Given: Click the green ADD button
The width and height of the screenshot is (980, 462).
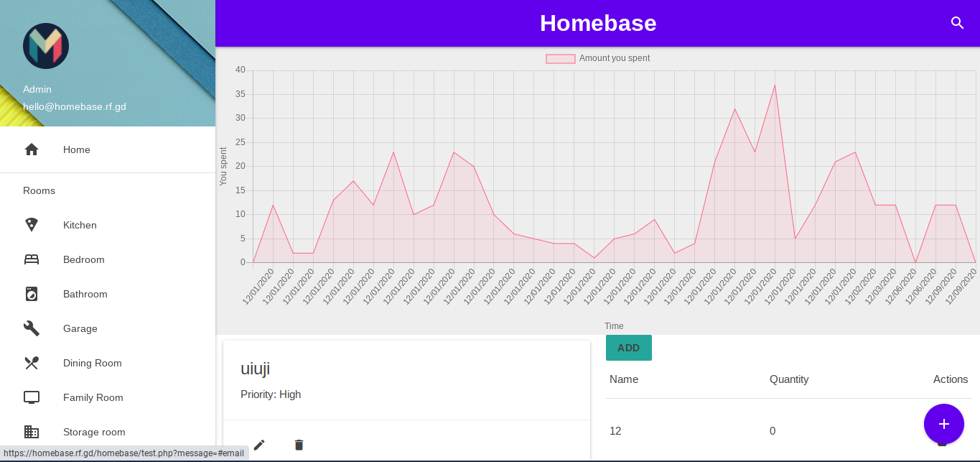Looking at the screenshot, I should (629, 348).
